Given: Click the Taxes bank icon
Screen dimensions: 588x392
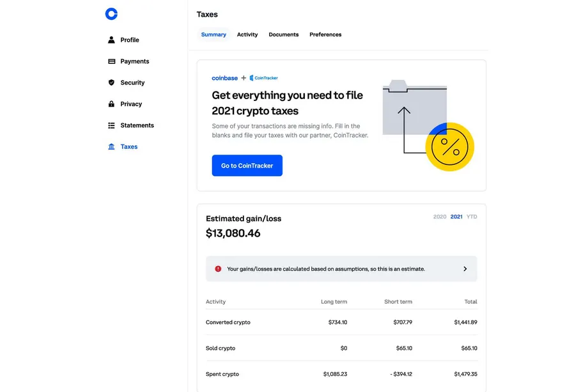Looking at the screenshot, I should pyautogui.click(x=111, y=146).
